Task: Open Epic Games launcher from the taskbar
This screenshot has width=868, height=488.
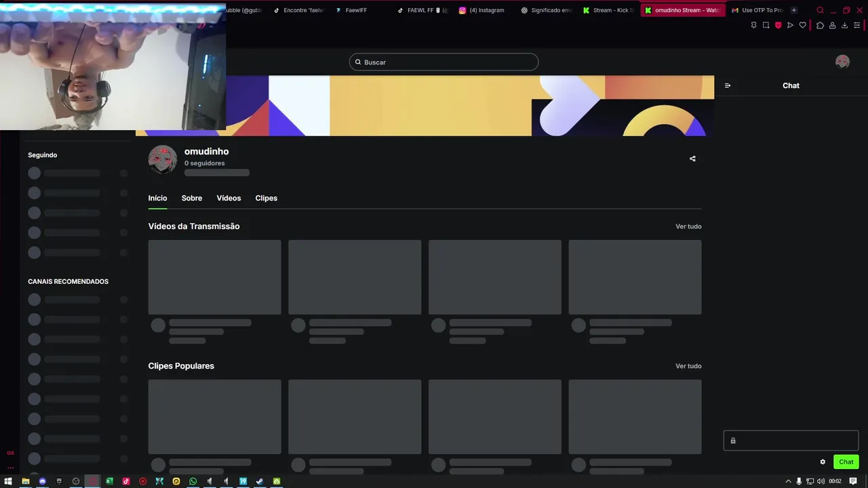Action: [59, 481]
